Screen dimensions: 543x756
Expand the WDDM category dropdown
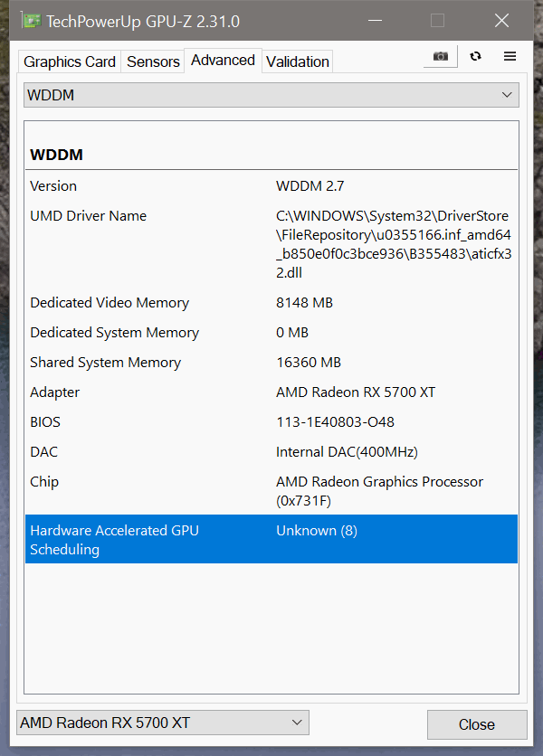pyautogui.click(x=271, y=95)
